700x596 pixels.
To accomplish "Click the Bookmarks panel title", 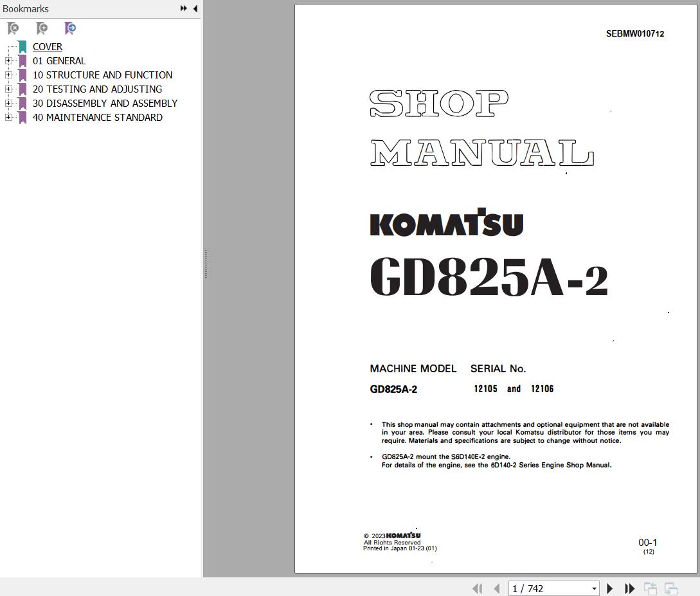I will point(26,8).
